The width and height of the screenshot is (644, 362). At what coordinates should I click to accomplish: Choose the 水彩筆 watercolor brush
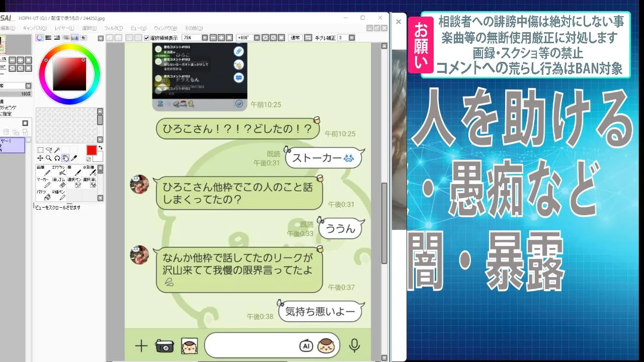tap(89, 170)
